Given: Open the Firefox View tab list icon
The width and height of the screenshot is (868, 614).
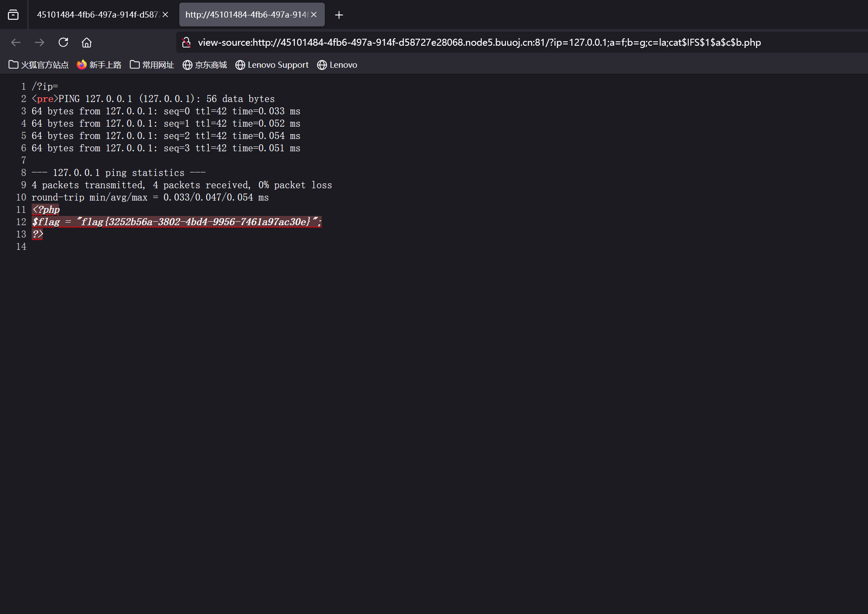Looking at the screenshot, I should click(x=13, y=15).
